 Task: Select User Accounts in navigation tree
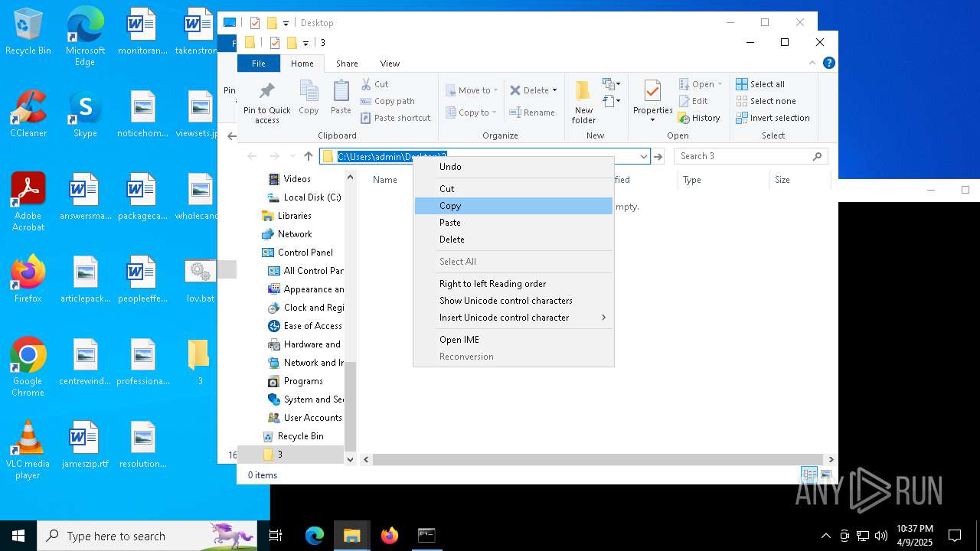pos(306,418)
